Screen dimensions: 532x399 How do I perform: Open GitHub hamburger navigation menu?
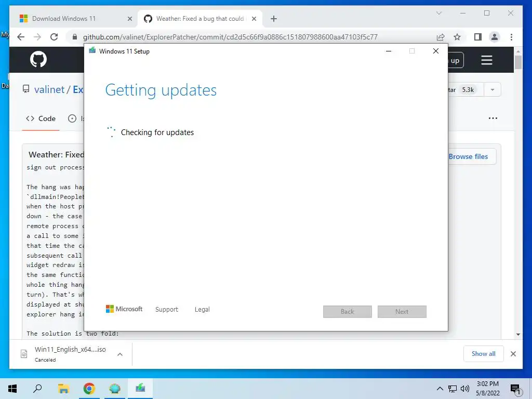(x=486, y=60)
